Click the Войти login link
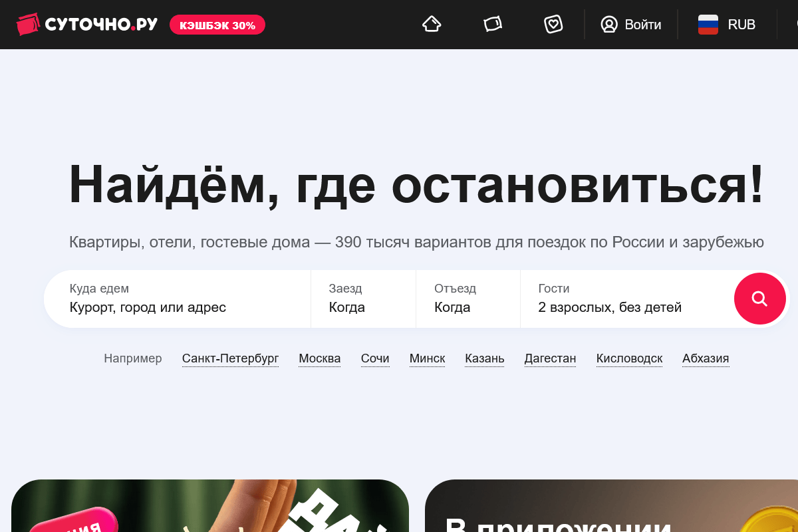 (x=643, y=25)
